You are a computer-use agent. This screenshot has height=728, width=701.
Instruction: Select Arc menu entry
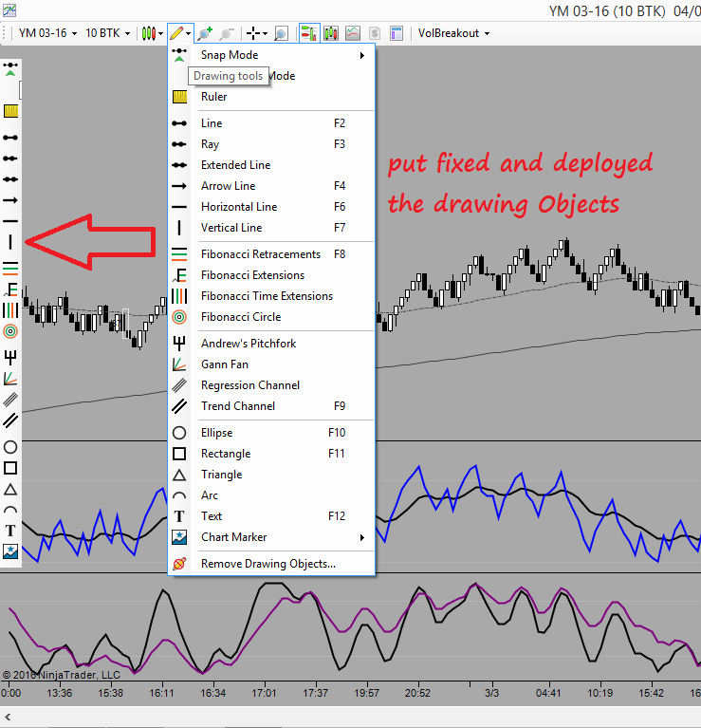pos(271,495)
